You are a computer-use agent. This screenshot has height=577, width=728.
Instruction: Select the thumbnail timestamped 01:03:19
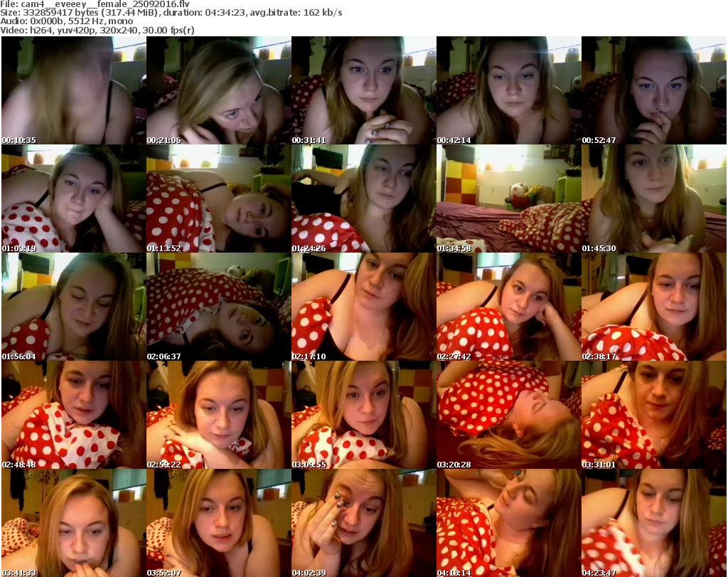click(x=74, y=198)
